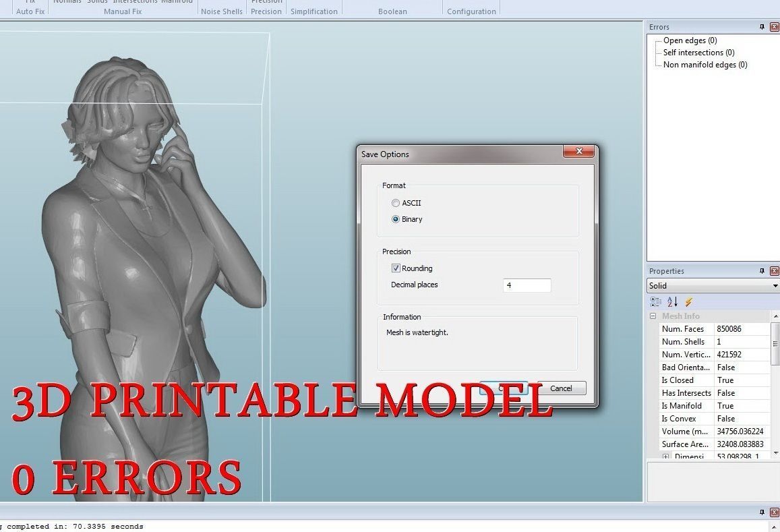Click the Properties list scrollbar thumb

pos(775,343)
